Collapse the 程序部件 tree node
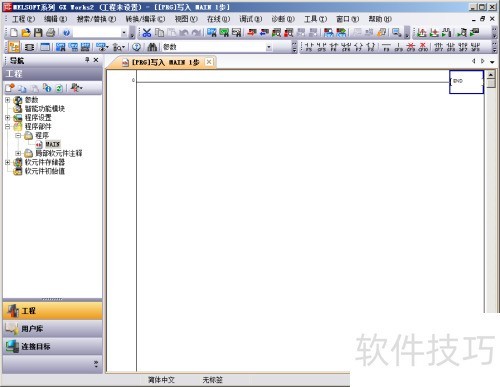This screenshot has height=387, width=500. point(7,126)
